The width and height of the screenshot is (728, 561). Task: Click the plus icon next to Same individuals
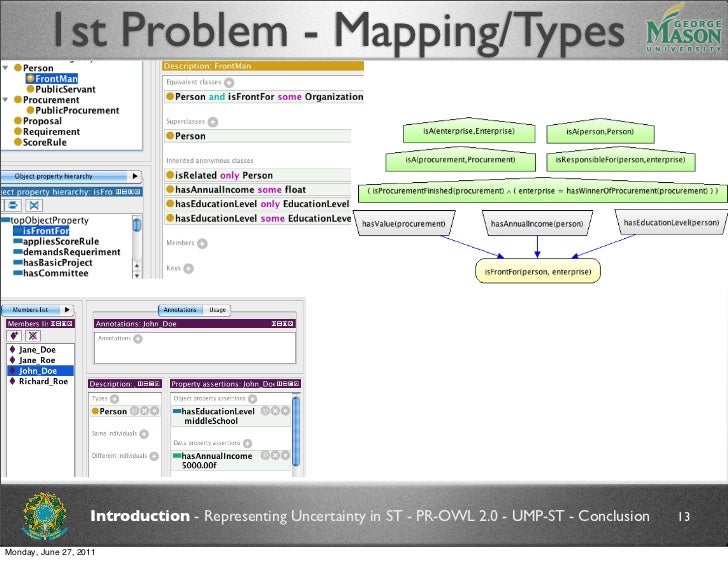pos(144,434)
